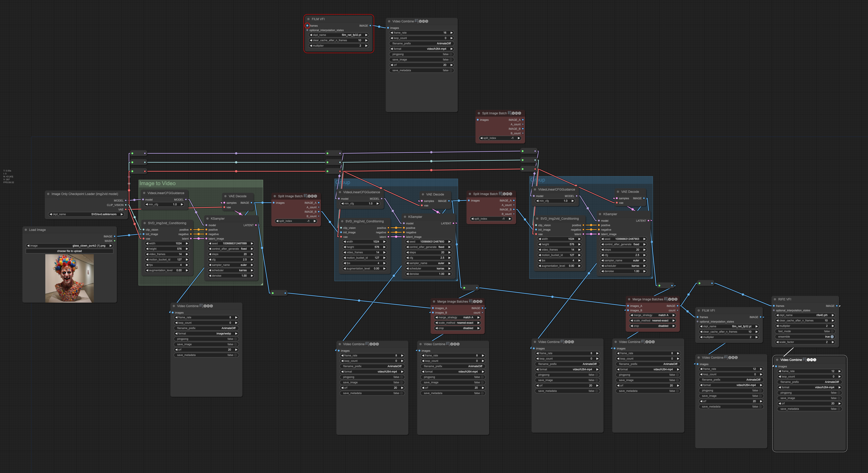Viewport: 868px width, 473px height.
Task: Toggle ensemble switch in RIFE VFI
Action: click(832, 336)
